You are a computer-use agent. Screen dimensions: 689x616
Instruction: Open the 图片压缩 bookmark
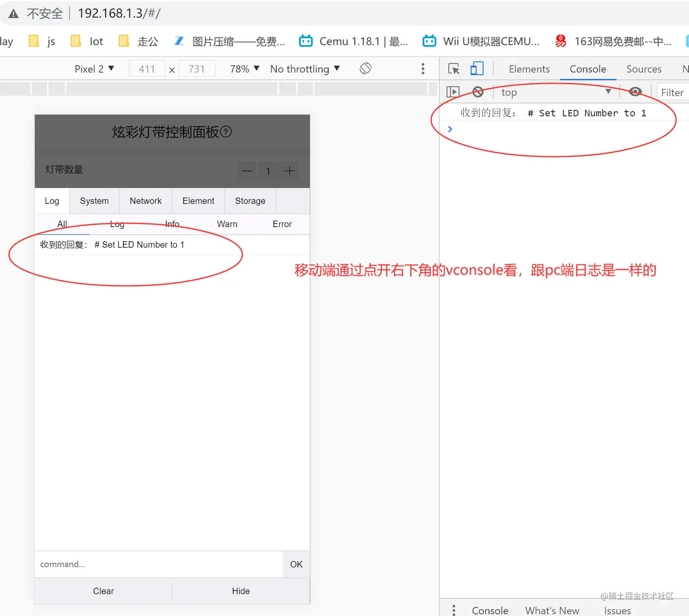point(229,41)
